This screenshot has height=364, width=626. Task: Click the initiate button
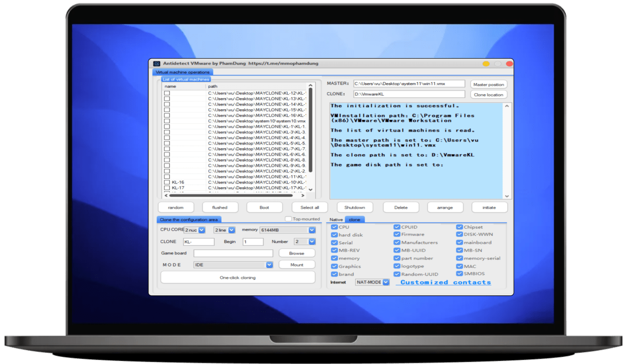489,207
